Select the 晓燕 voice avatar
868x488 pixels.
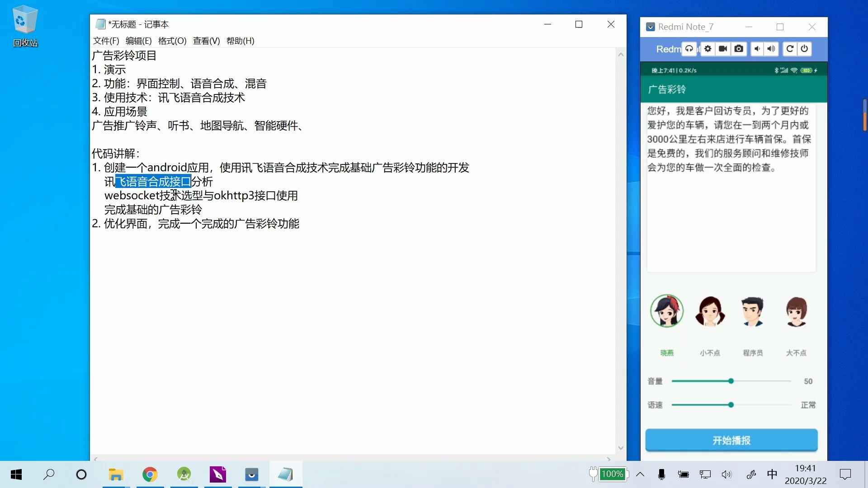click(668, 311)
